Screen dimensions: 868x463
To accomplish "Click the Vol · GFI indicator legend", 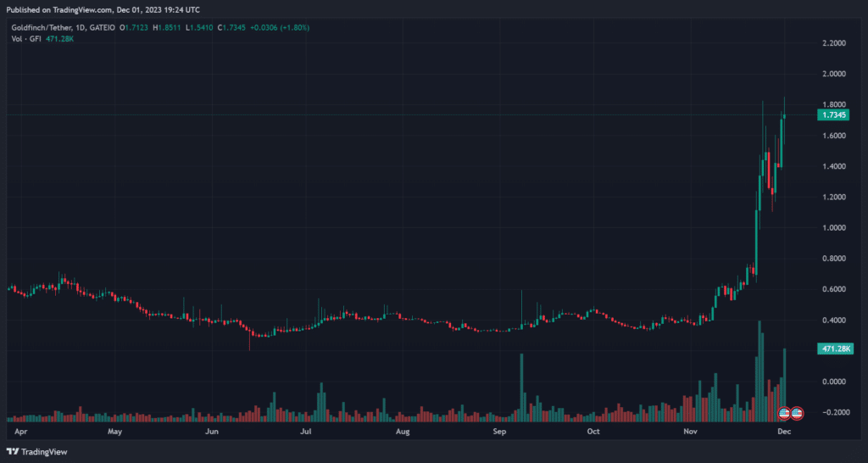I will pos(28,38).
